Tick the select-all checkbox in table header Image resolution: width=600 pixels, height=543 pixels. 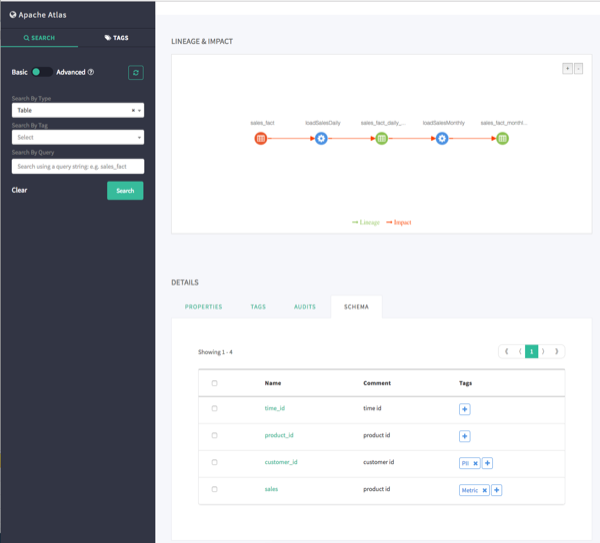tap(214, 383)
